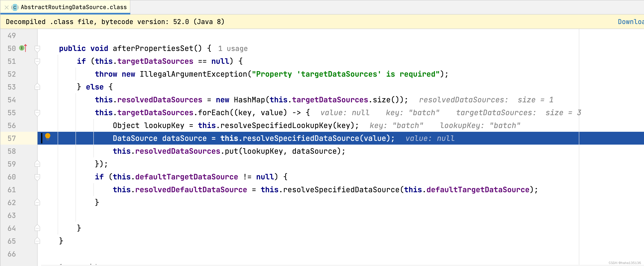Click the fold end marker on line 59
The height and width of the screenshot is (266, 644).
coord(38,164)
